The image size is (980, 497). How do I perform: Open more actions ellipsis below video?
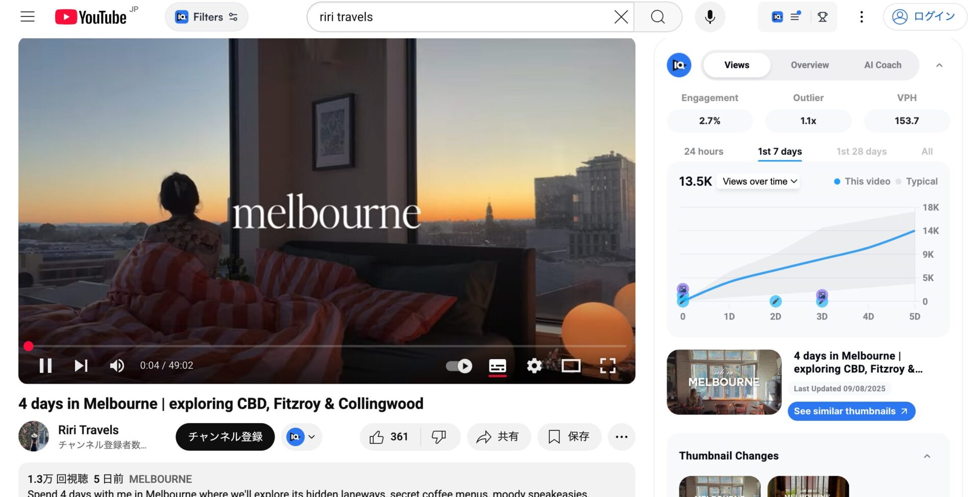621,437
